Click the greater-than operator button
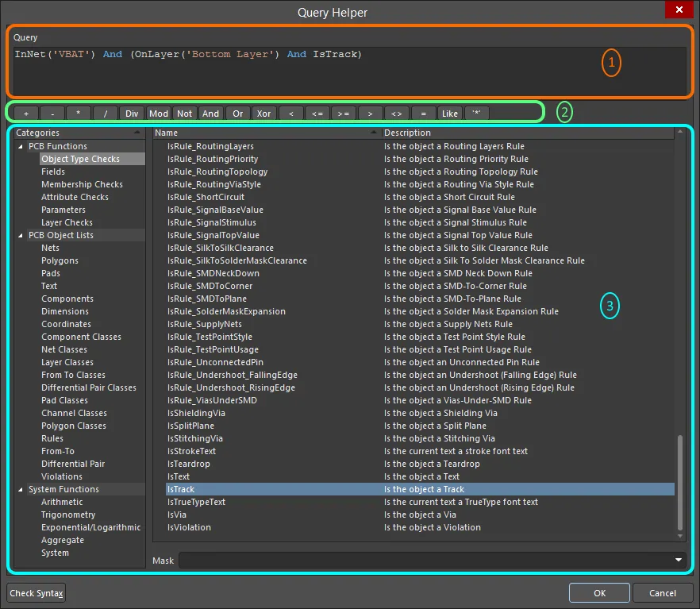 (370, 114)
